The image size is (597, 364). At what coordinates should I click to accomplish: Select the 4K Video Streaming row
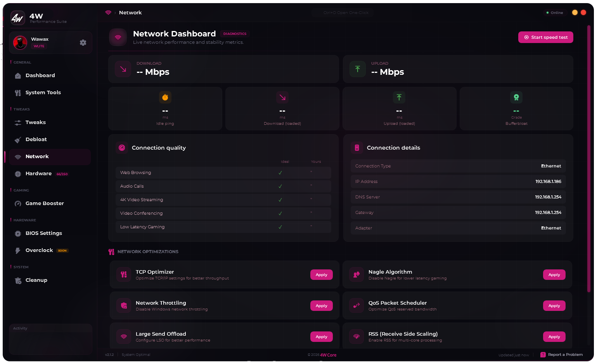coord(223,200)
